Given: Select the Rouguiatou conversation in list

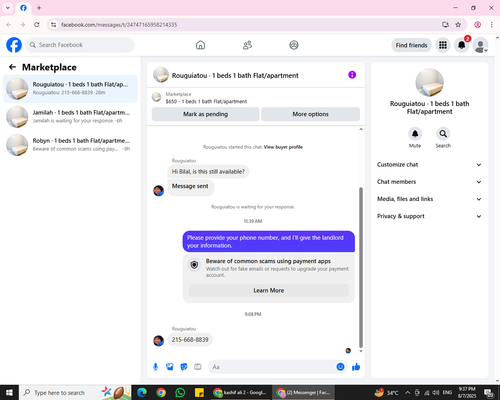Looking at the screenshot, I should click(x=70, y=89).
